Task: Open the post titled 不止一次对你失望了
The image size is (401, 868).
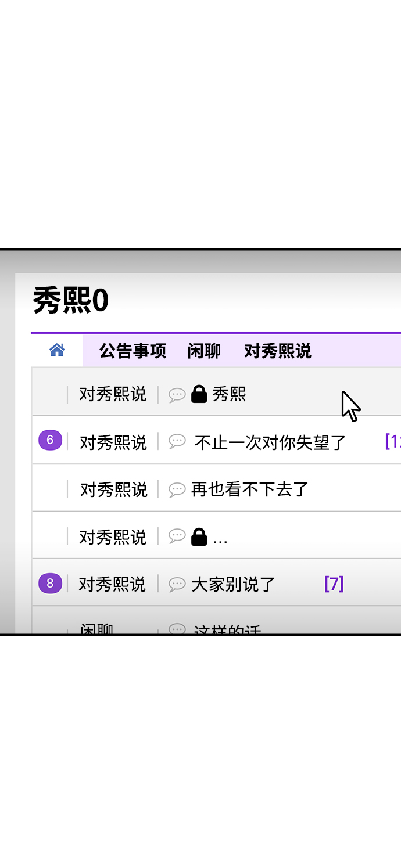Action: coord(270,442)
